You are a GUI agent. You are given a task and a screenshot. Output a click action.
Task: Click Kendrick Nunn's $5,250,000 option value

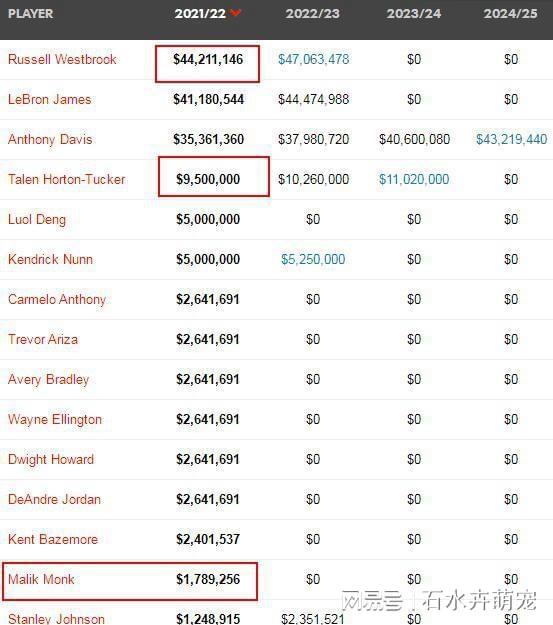pyautogui.click(x=313, y=259)
